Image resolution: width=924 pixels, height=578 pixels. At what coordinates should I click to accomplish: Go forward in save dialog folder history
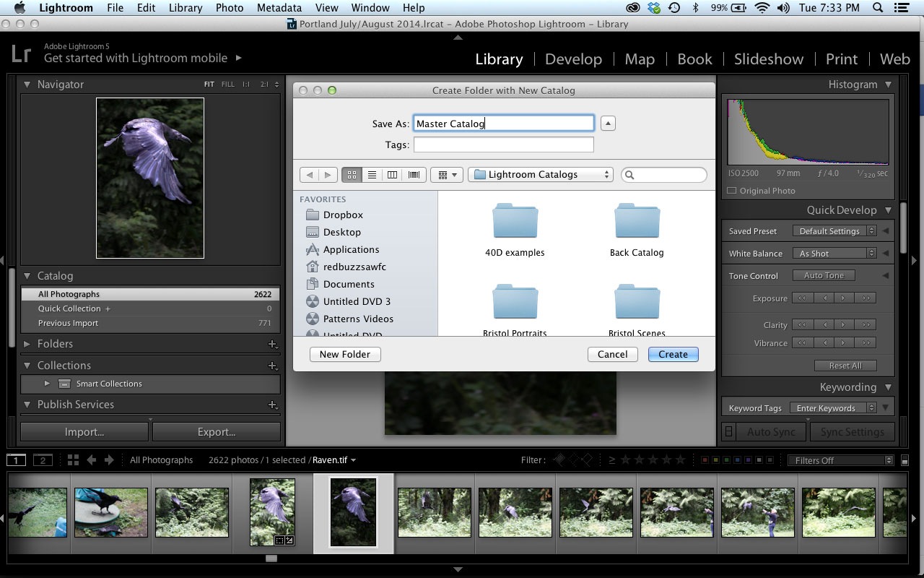328,175
